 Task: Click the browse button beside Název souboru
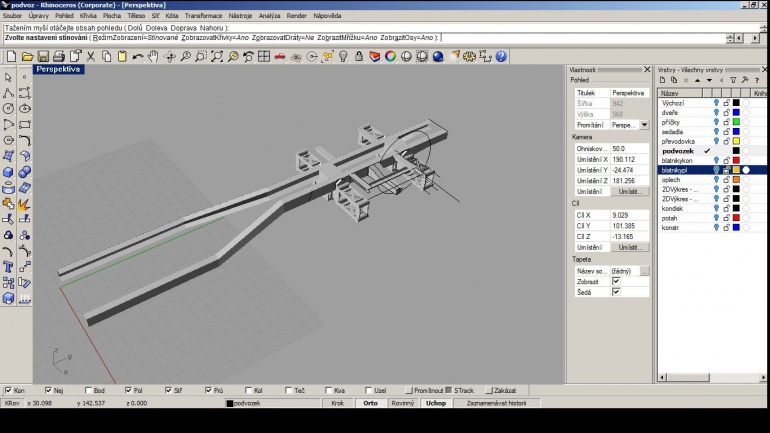[x=644, y=271]
